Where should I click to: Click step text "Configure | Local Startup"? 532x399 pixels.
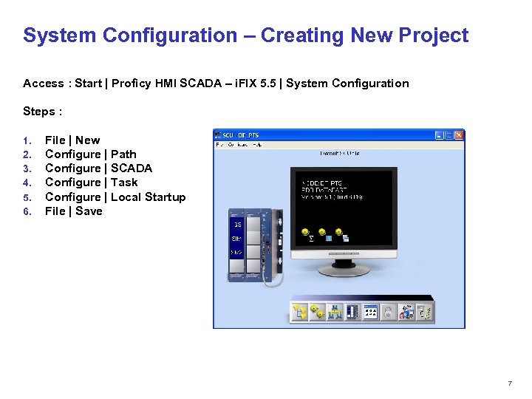pos(115,197)
